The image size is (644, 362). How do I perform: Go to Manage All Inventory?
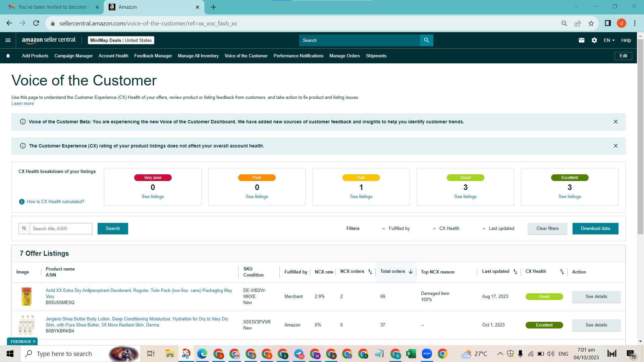198,56
